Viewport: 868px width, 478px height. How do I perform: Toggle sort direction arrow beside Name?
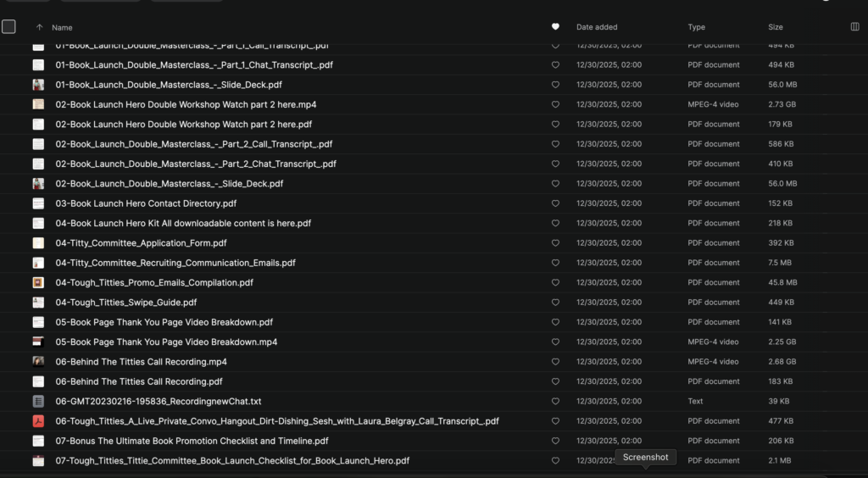click(39, 27)
